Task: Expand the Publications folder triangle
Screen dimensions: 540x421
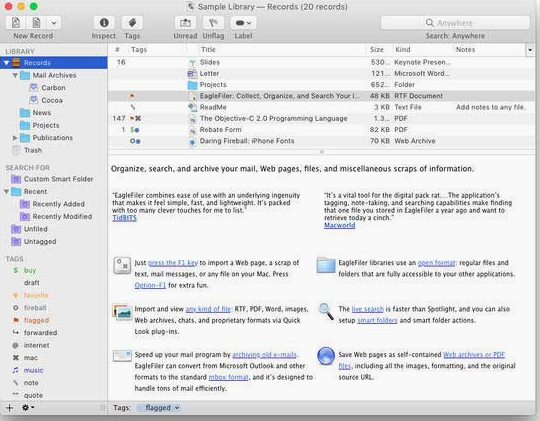Action: [x=15, y=138]
